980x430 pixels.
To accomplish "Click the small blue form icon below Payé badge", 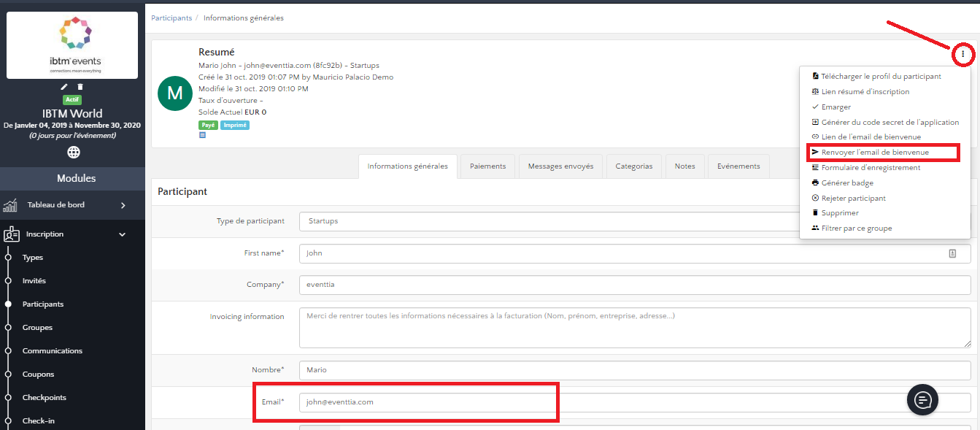I will tap(202, 135).
